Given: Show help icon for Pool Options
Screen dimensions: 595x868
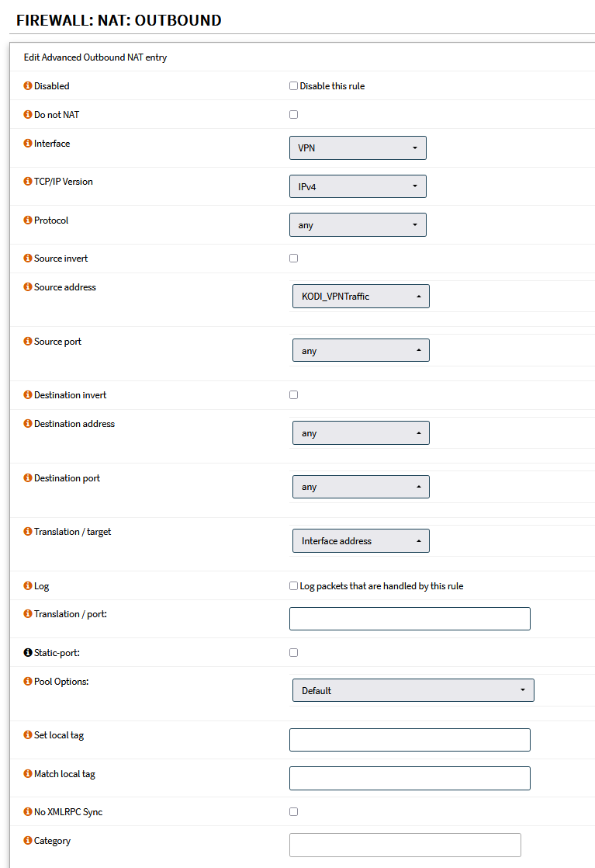Looking at the screenshot, I should pyautogui.click(x=28, y=681).
